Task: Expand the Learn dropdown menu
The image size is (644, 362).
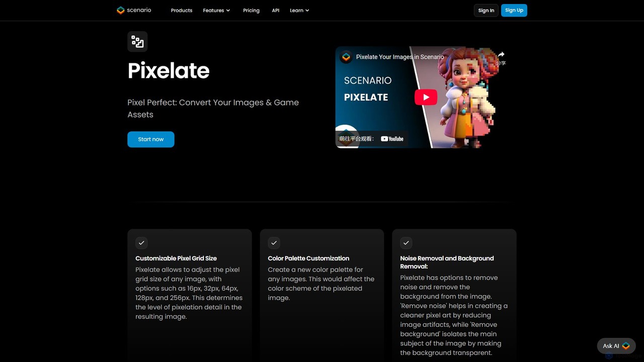Action: [299, 10]
